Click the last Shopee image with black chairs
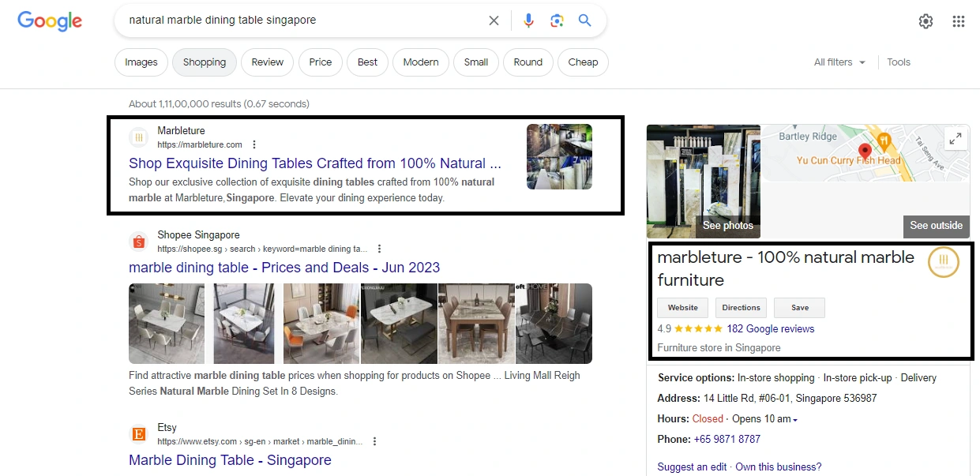The width and height of the screenshot is (980, 476). 554,324
